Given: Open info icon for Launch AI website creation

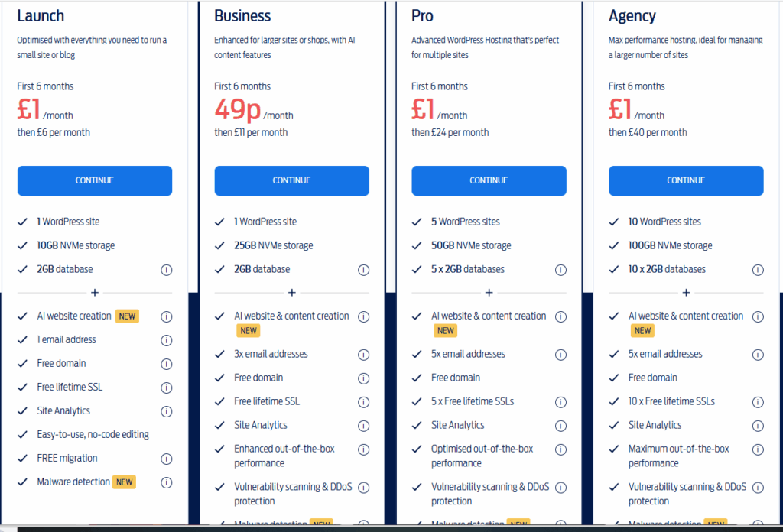Looking at the screenshot, I should [x=166, y=316].
